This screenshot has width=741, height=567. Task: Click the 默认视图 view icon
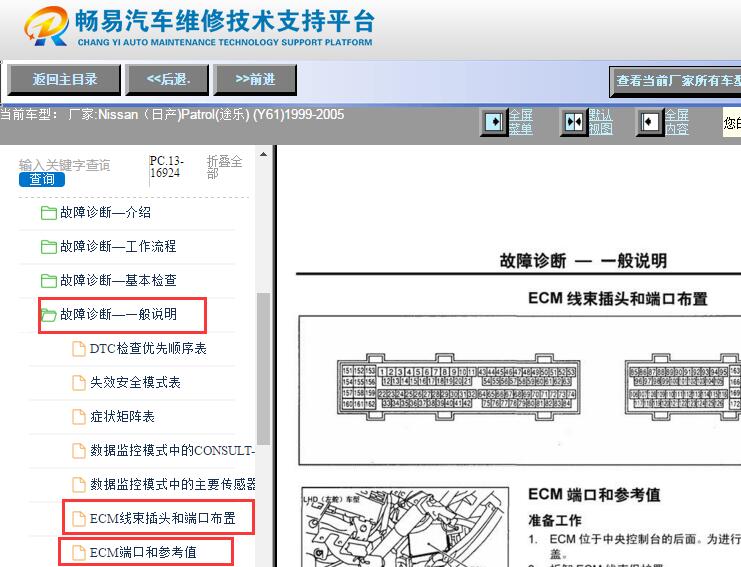[x=574, y=122]
